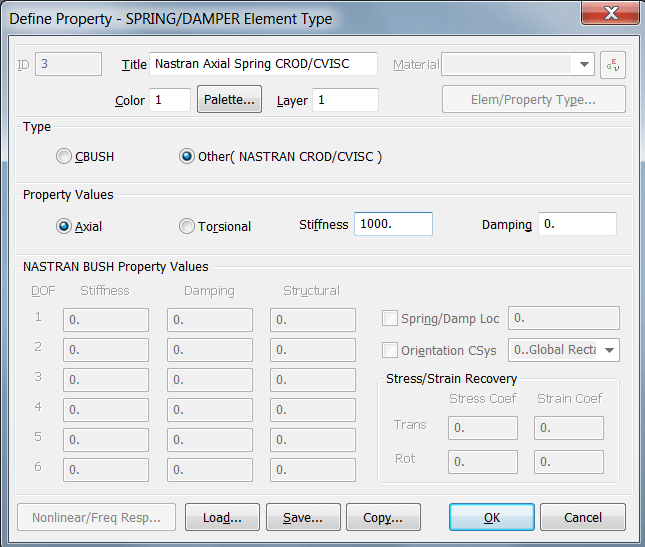Image resolution: width=645 pixels, height=547 pixels.
Task: Click DOF 6 Damping field
Action: [x=210, y=470]
